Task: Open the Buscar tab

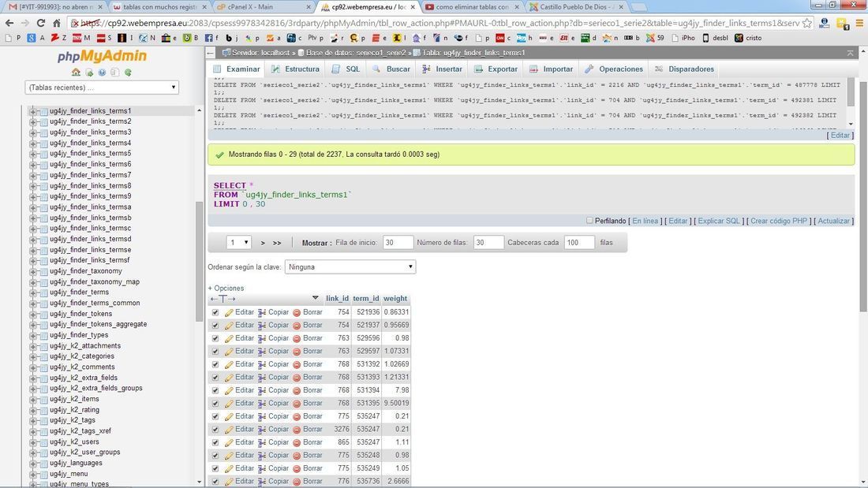Action: coord(391,69)
